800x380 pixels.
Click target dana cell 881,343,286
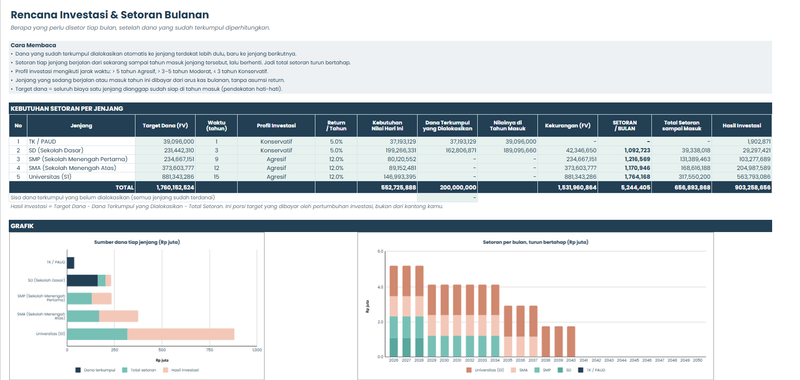165,176
